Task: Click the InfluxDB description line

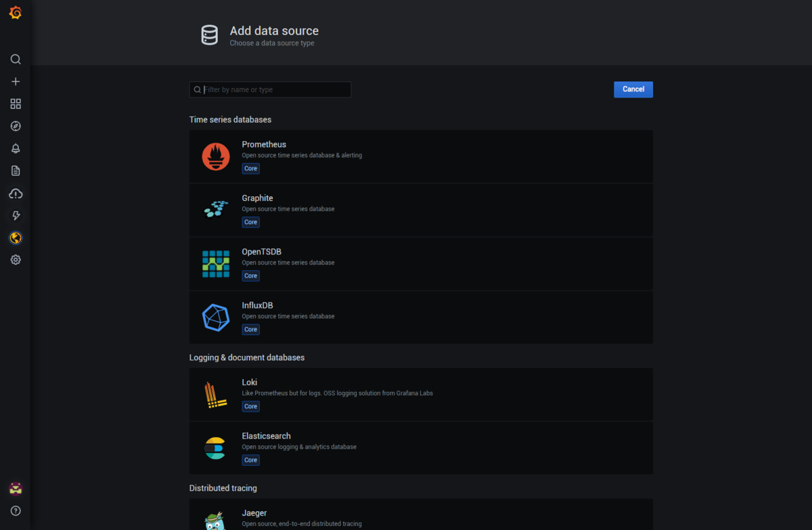Action: (288, 316)
